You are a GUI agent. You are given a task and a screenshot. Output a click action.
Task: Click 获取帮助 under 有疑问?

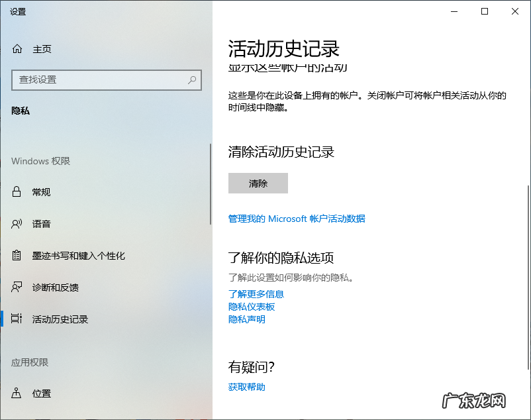tap(246, 386)
